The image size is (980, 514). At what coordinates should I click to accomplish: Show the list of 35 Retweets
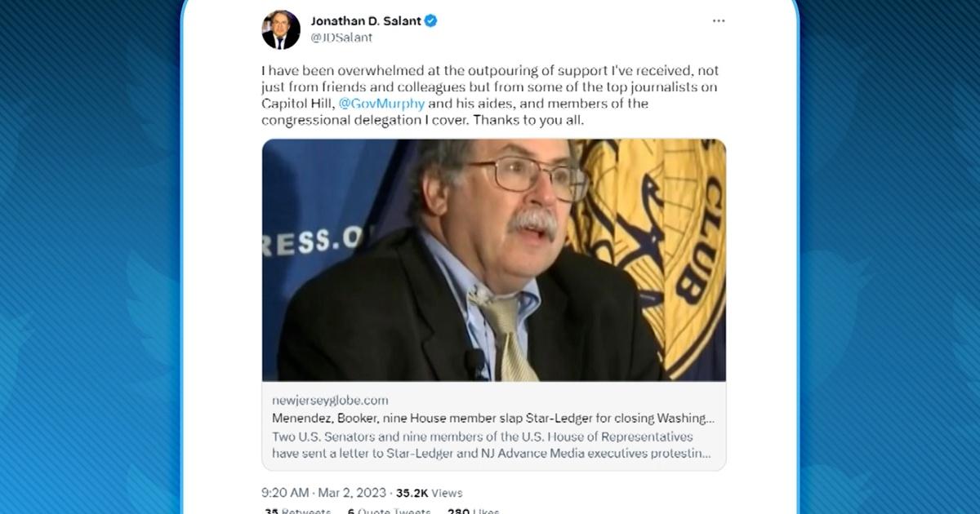pyautogui.click(x=297, y=512)
